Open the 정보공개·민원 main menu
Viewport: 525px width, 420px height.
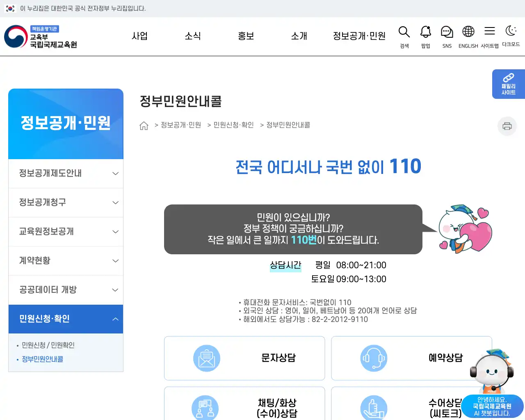359,36
